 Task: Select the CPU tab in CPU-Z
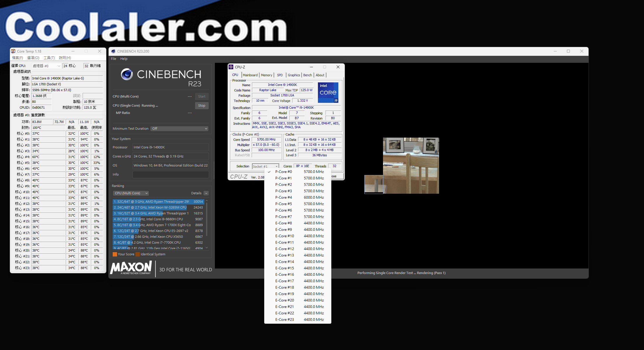click(x=235, y=75)
